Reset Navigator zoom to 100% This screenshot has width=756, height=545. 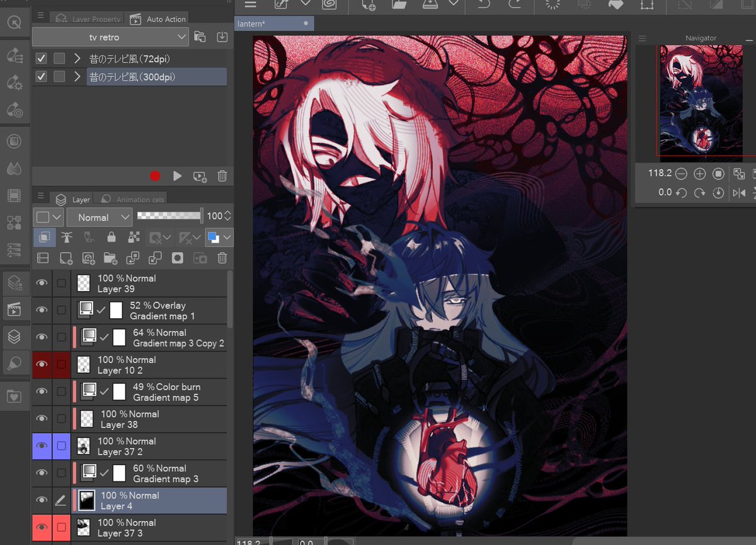[718, 173]
